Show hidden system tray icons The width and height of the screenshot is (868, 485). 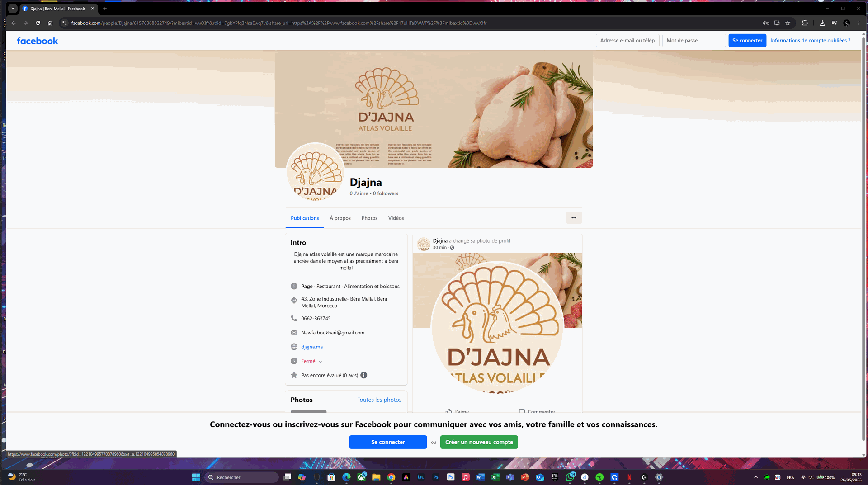tap(756, 477)
